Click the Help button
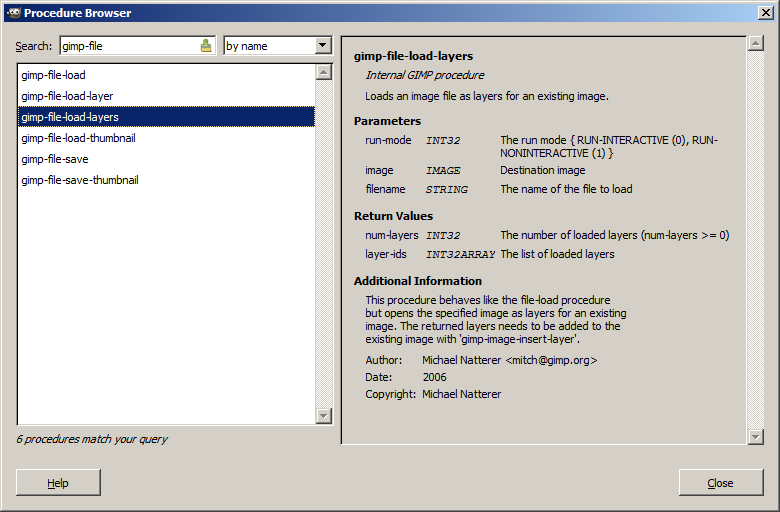Image resolution: width=780 pixels, height=512 pixels. (58, 483)
